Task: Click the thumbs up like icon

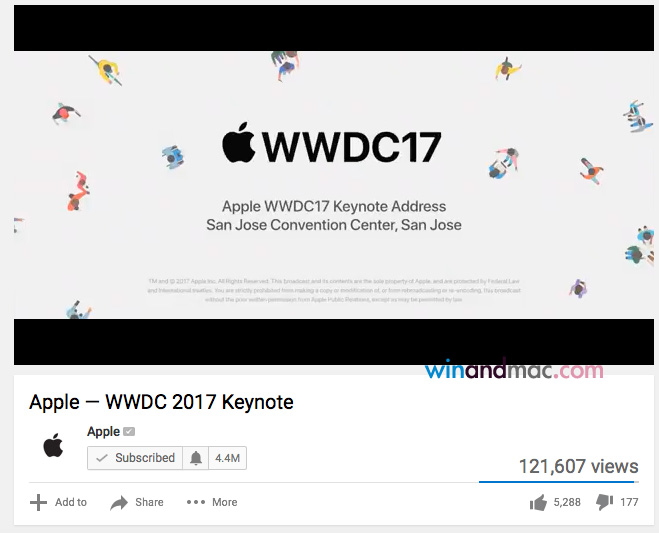Action: click(538, 502)
